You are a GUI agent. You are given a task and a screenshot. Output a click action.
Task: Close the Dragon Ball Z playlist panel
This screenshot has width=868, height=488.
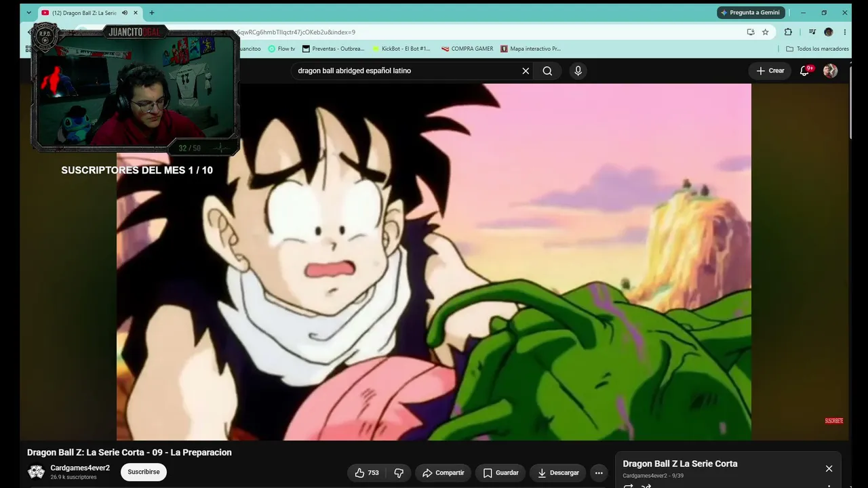(x=829, y=468)
